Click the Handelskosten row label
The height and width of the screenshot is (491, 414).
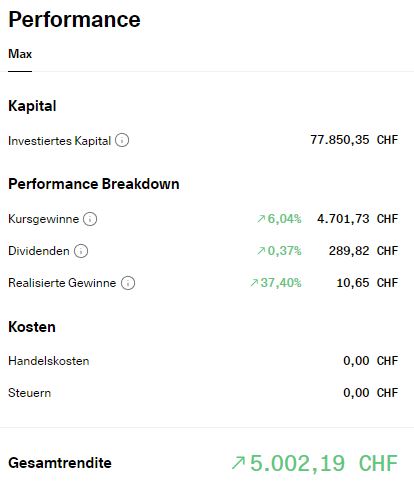pyautogui.click(x=49, y=361)
